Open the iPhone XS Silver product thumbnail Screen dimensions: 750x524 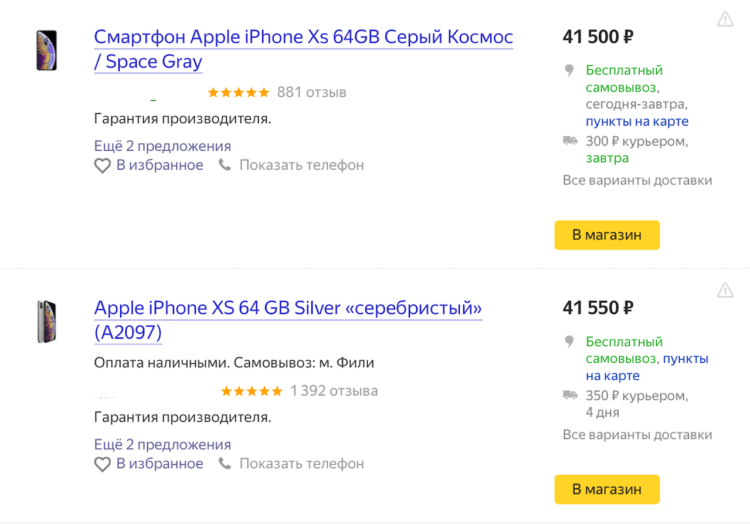(47, 322)
